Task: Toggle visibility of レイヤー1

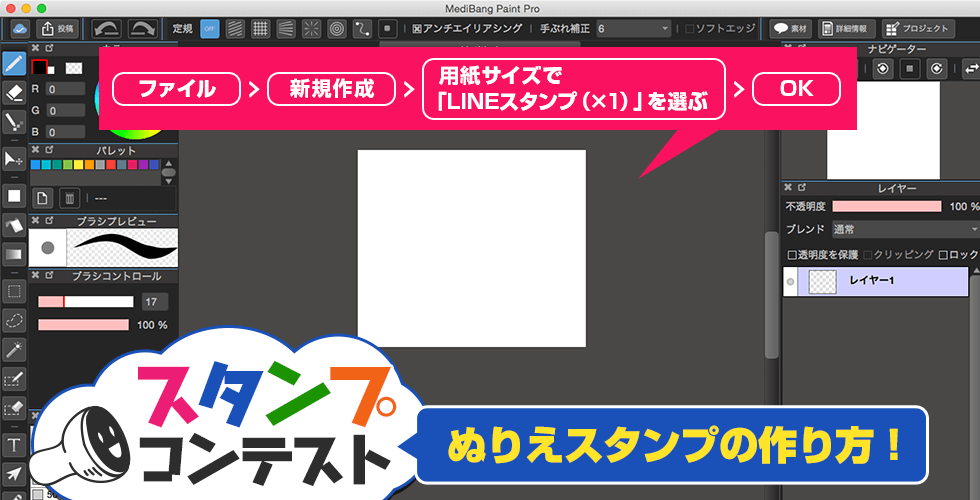Action: point(790,282)
